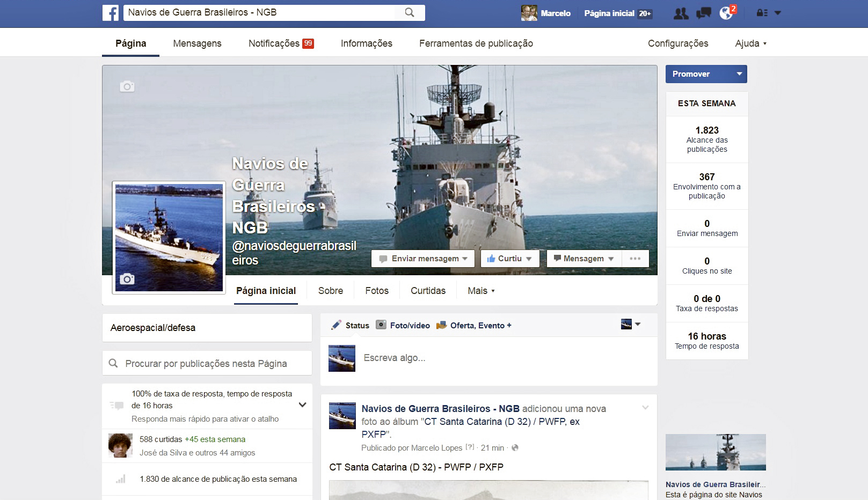Image resolution: width=868 pixels, height=500 pixels.
Task: Click the 1.823 Alcance das publicações stat
Action: click(707, 139)
